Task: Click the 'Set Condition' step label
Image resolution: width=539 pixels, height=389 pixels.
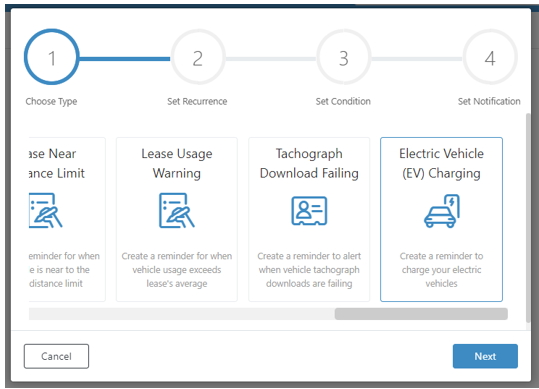Action: (343, 101)
